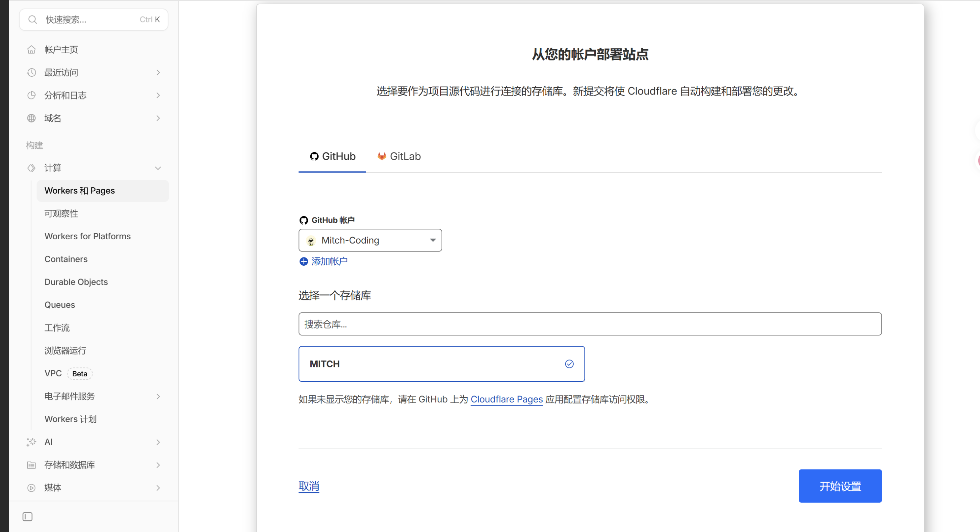Focus the 快速搜索 box
The image size is (980, 532).
point(93,19)
